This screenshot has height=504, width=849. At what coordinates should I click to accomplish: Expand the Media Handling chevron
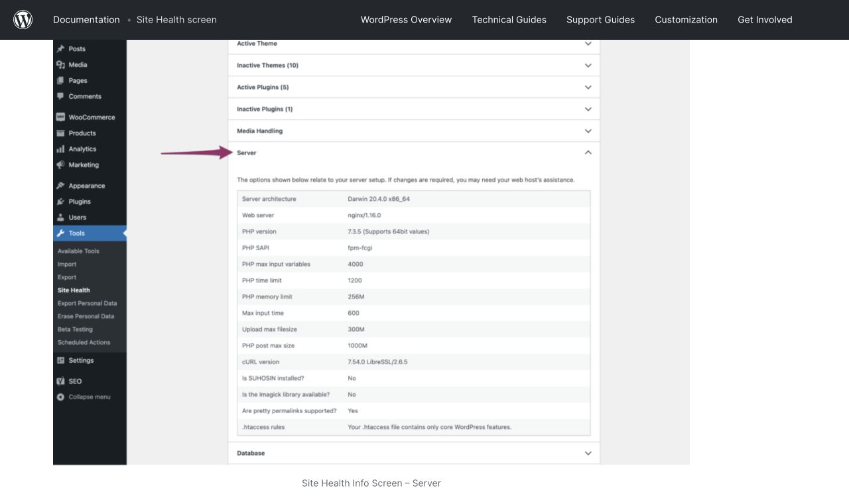point(588,131)
